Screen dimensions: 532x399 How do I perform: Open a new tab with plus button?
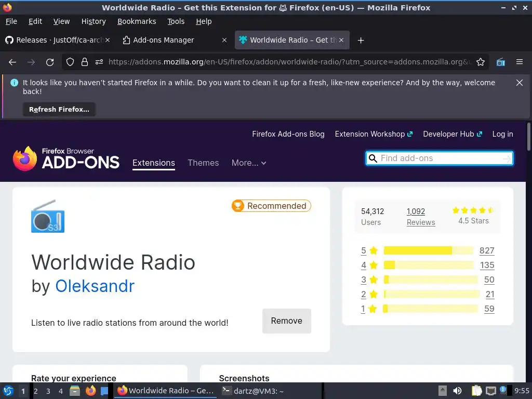pyautogui.click(x=361, y=41)
